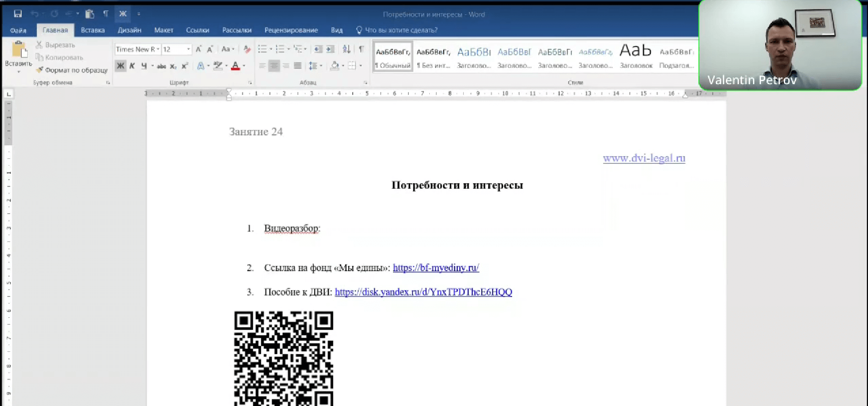Apply a numbered list
Screen dimensions: 868x406
pyautogui.click(x=280, y=49)
